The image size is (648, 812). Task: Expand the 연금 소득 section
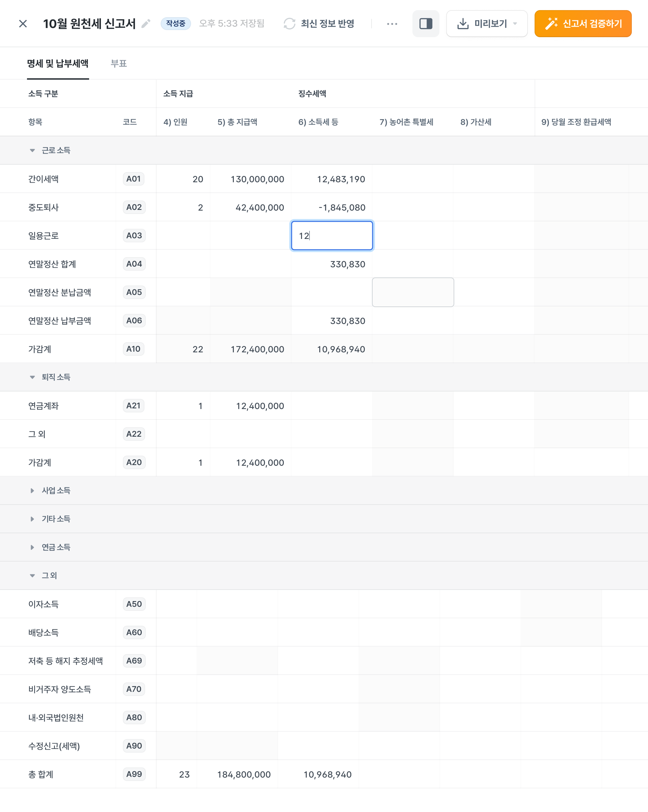click(32, 547)
